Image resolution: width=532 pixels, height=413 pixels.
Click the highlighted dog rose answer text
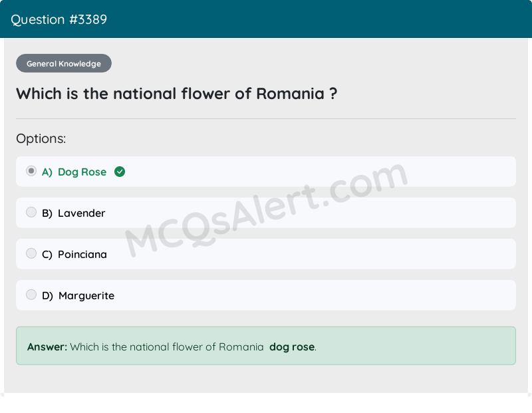tap(291, 346)
